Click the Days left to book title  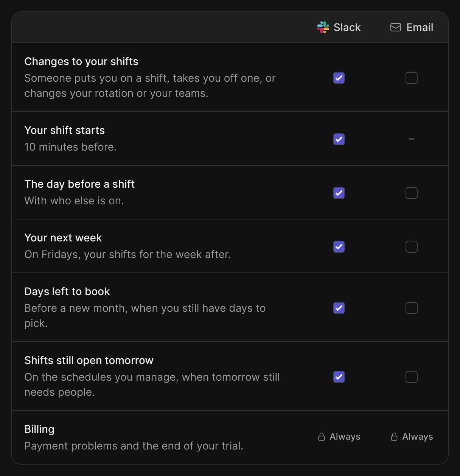(x=67, y=291)
